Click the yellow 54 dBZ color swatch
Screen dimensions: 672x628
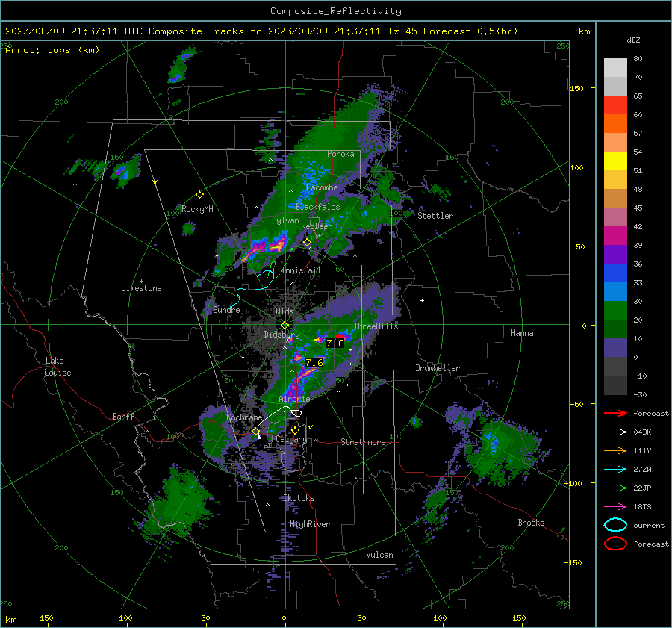point(615,161)
